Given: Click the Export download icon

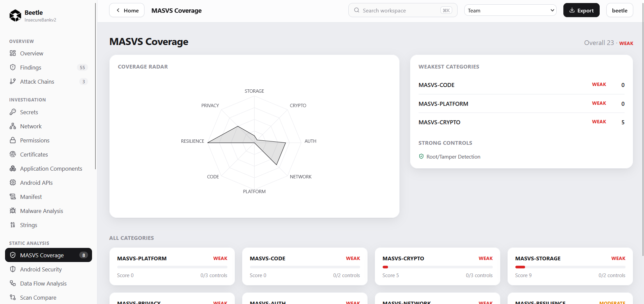Looking at the screenshot, I should (x=572, y=10).
